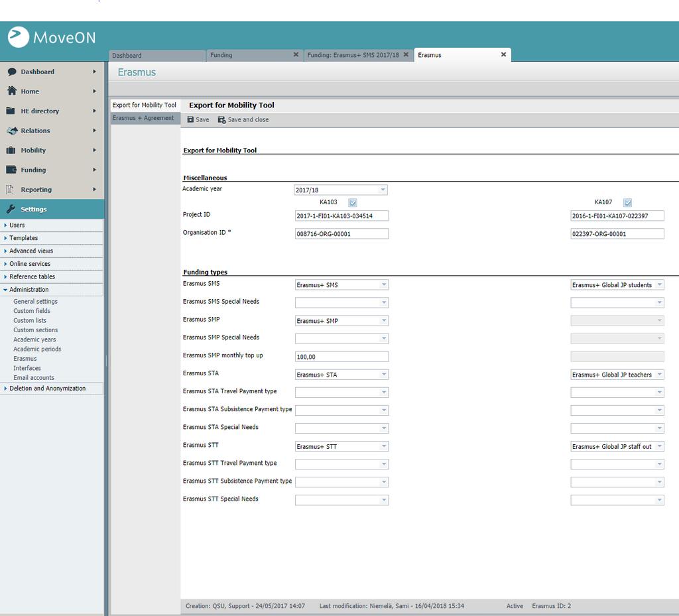Close the Funding tab
Viewport: 679px width, 616px height.
(x=296, y=54)
